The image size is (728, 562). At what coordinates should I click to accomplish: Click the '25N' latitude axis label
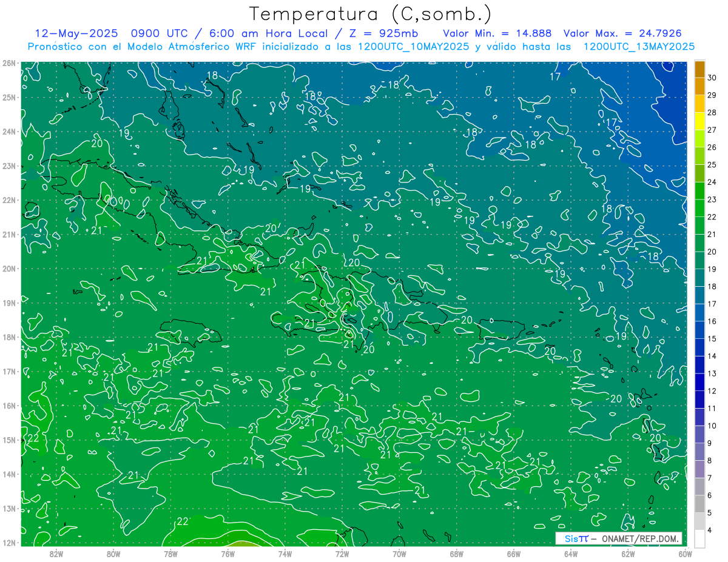[8, 97]
